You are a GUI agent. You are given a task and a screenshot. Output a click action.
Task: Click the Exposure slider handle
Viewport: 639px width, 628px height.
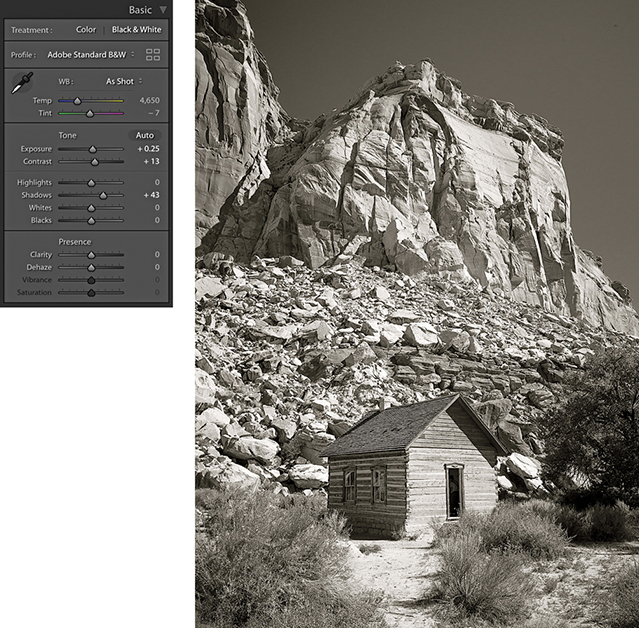(x=93, y=149)
